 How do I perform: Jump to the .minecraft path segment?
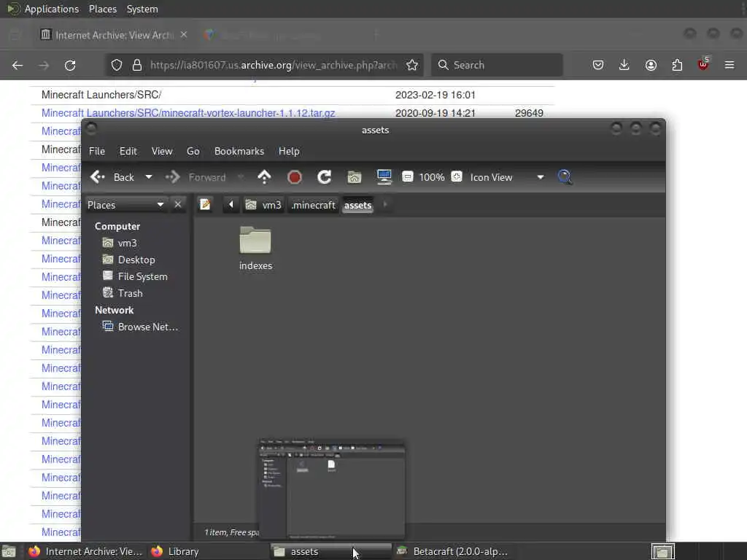[x=313, y=205]
